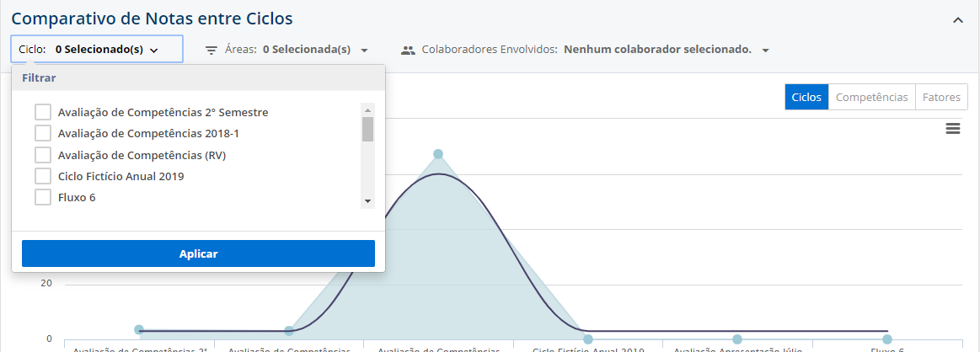980x352 pixels.
Task: Switch to the Competências tab
Action: pos(871,97)
